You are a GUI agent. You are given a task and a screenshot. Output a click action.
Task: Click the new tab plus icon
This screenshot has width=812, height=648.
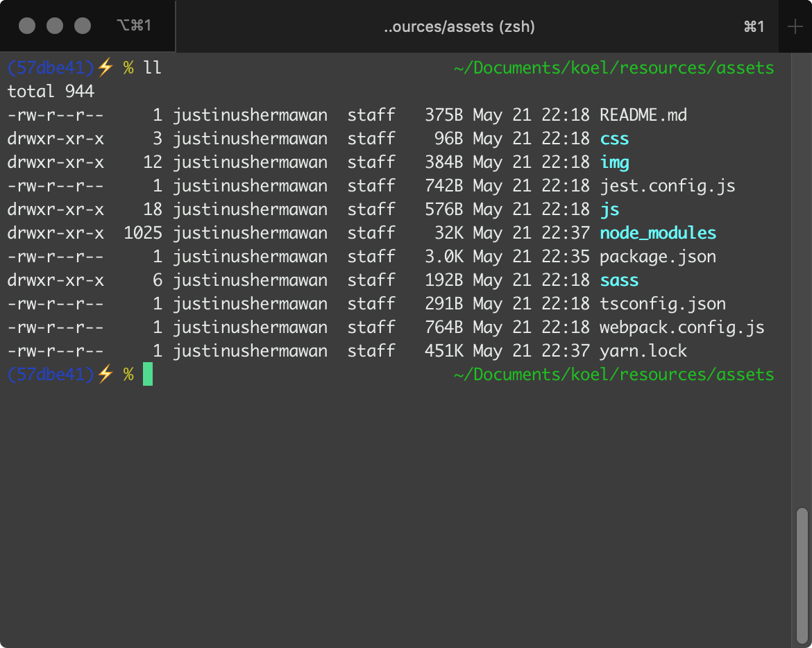pyautogui.click(x=795, y=26)
